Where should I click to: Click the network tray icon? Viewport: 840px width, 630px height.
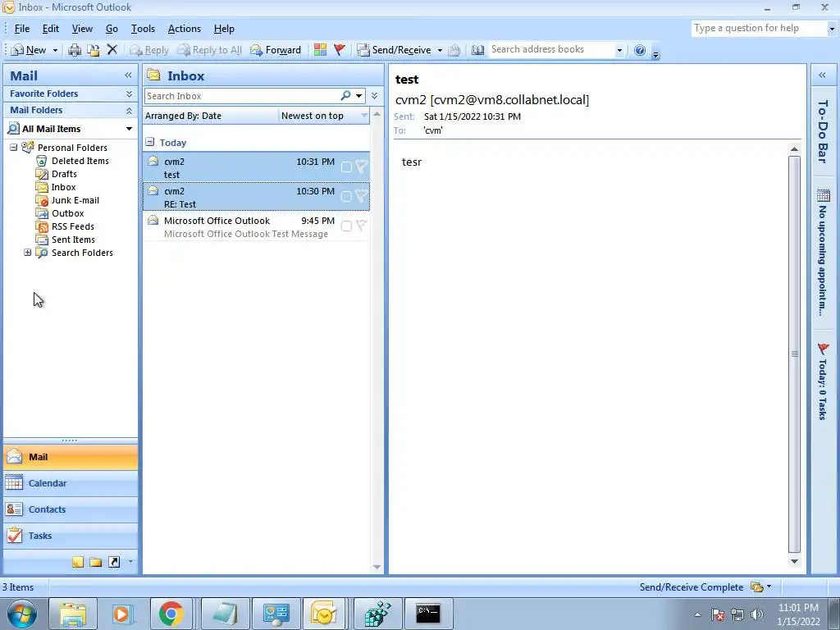point(737,614)
